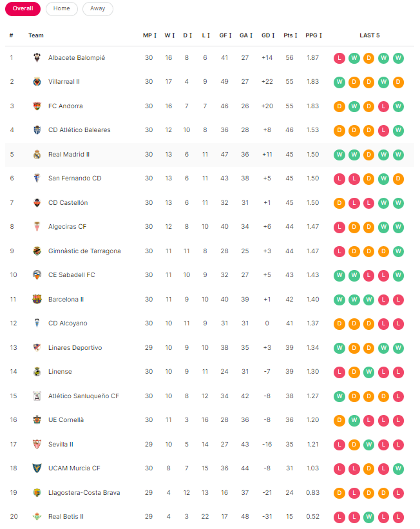Click Villarreal II's first last-5 win badge

[x=339, y=82]
